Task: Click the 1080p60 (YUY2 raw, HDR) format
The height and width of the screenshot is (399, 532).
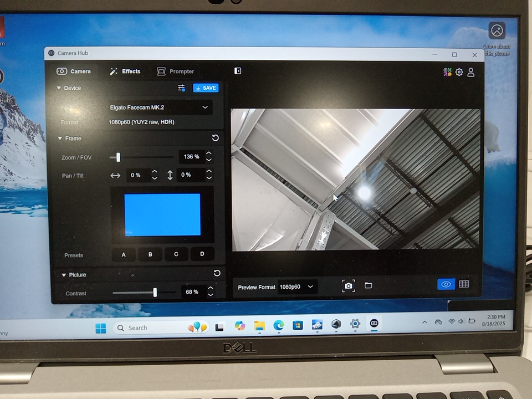Action: (141, 122)
